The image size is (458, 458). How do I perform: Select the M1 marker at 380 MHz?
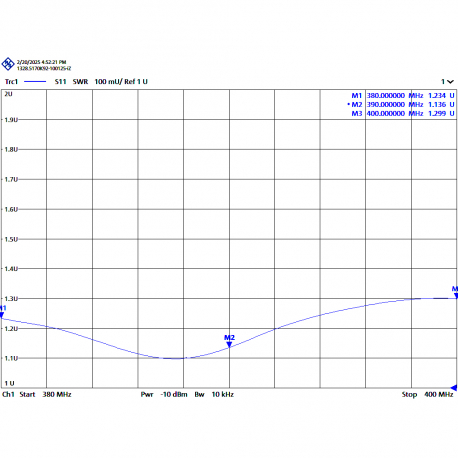2,315
